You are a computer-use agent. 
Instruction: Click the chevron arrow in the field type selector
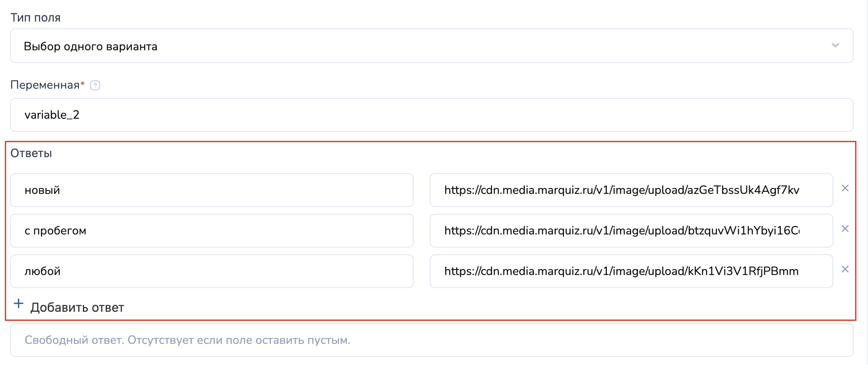click(x=835, y=46)
